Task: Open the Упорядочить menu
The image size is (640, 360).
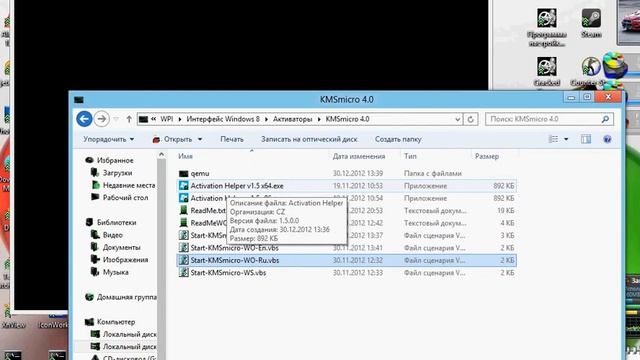Action: coord(109,139)
